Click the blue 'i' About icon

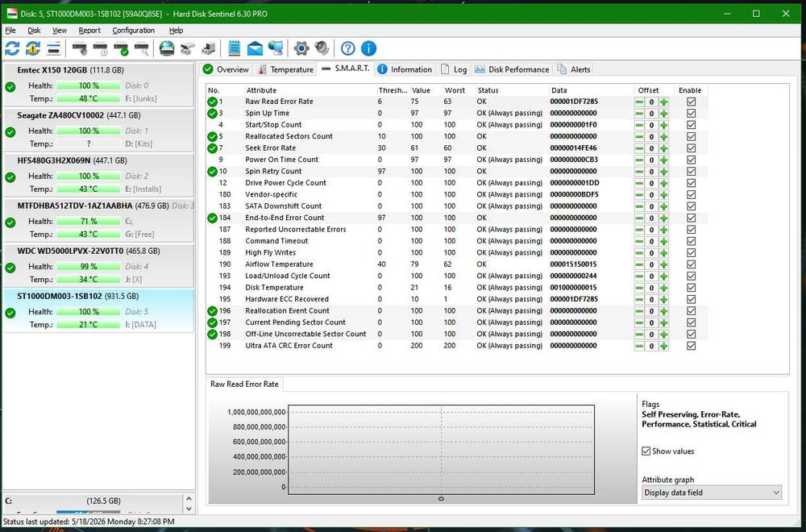(368, 49)
